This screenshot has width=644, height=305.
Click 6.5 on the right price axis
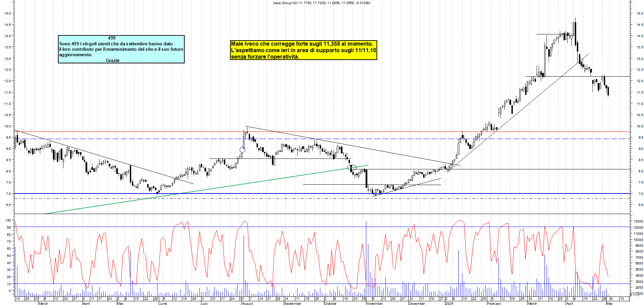coord(641,205)
